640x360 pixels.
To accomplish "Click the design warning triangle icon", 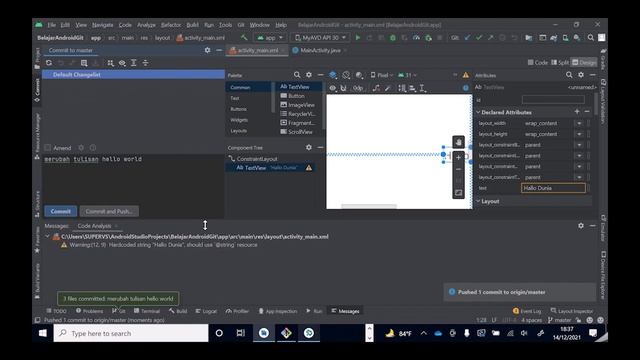I will (466, 75).
